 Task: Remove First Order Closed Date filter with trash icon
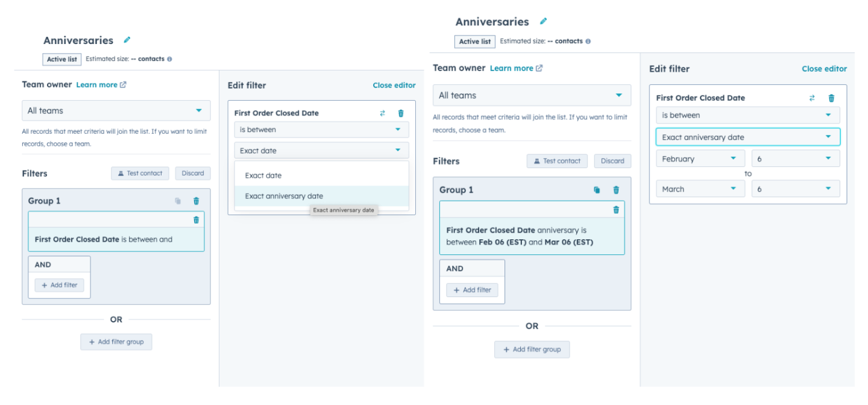pyautogui.click(x=401, y=113)
